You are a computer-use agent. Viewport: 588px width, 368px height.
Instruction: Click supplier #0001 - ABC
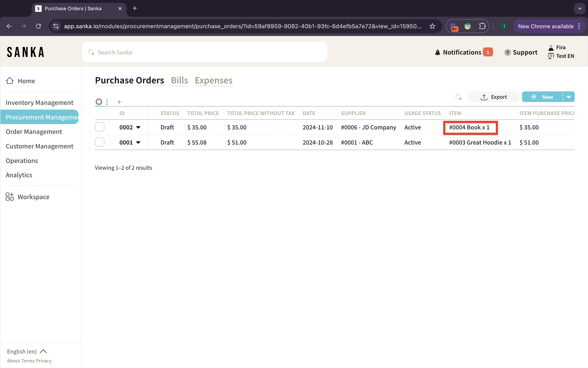click(357, 142)
